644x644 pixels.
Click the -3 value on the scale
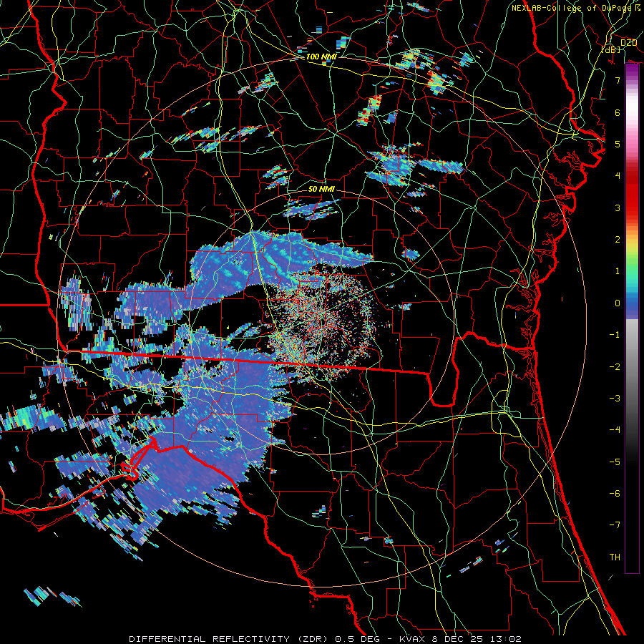pyautogui.click(x=615, y=399)
